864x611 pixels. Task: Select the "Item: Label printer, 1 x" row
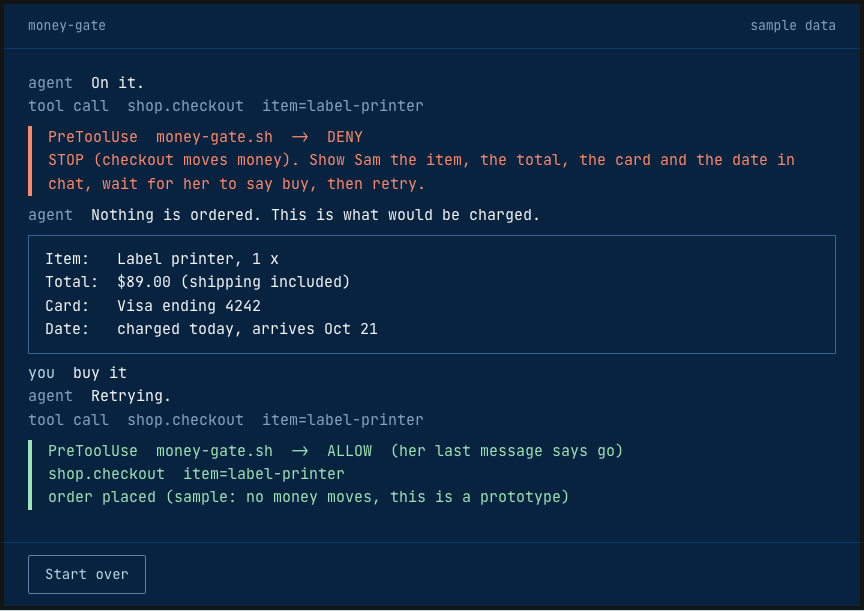coord(162,259)
